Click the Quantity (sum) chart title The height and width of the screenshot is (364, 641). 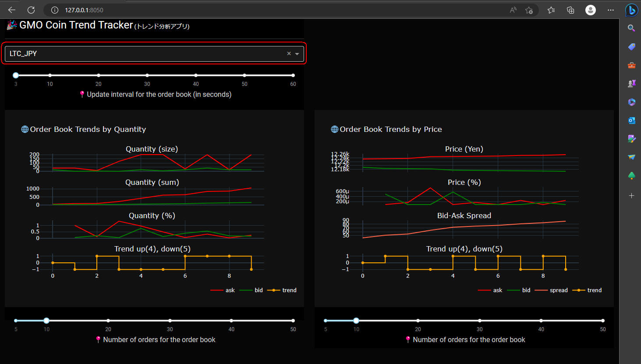(152, 182)
